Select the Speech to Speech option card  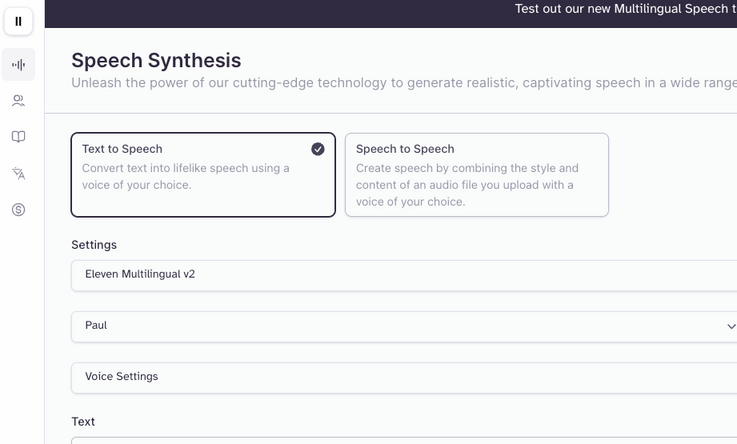(477, 175)
